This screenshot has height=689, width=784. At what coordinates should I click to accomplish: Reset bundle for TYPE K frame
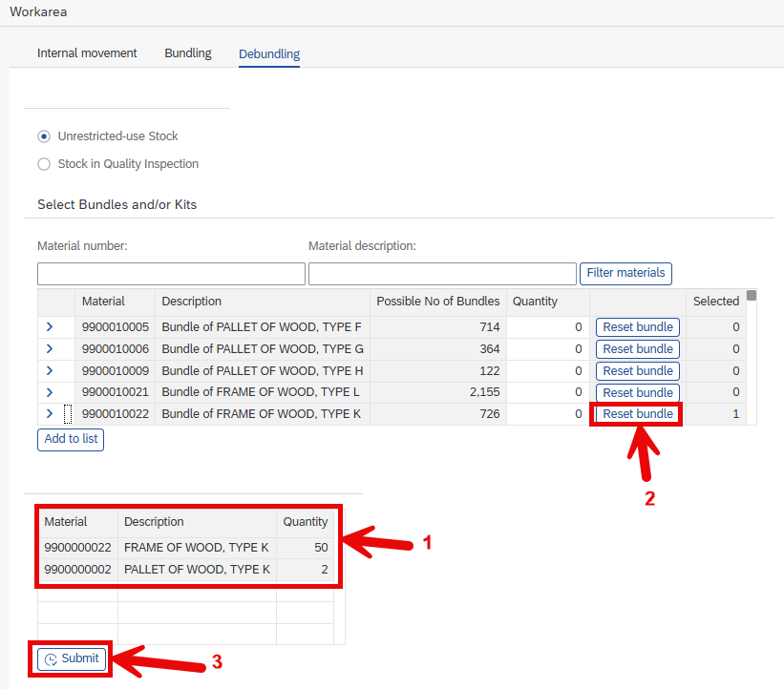point(638,414)
